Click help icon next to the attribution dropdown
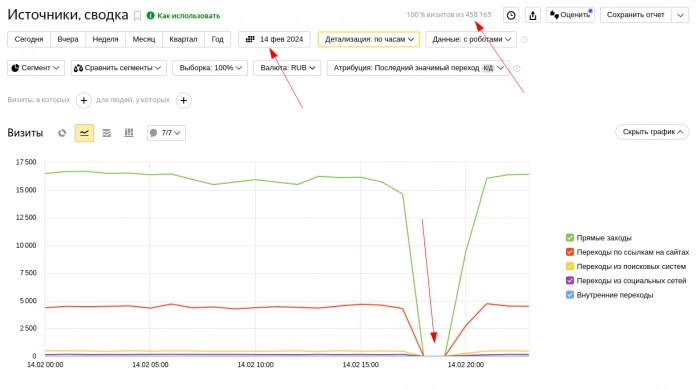The image size is (700, 390). (517, 68)
